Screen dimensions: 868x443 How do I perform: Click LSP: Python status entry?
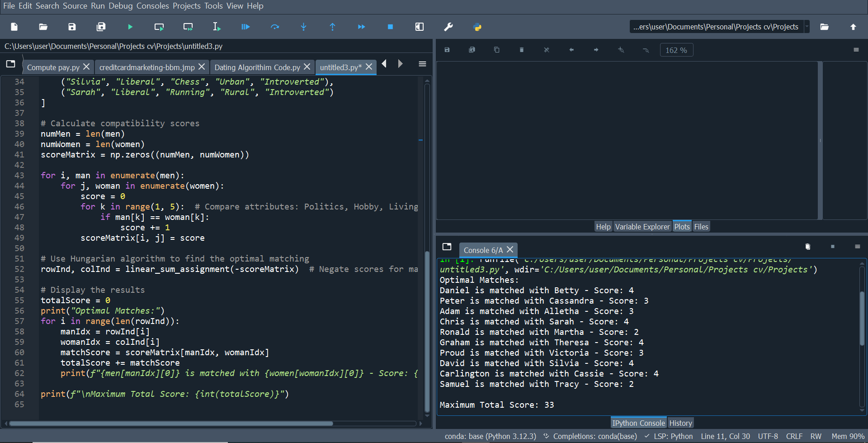(669, 436)
